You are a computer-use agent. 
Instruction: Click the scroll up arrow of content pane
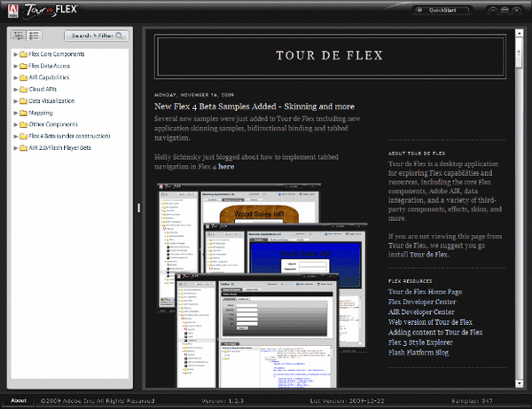pos(519,33)
